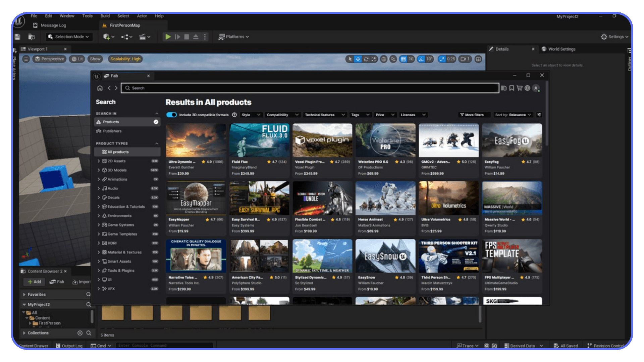Select Publishers in Search In
This screenshot has height=362, width=644.
(127, 131)
